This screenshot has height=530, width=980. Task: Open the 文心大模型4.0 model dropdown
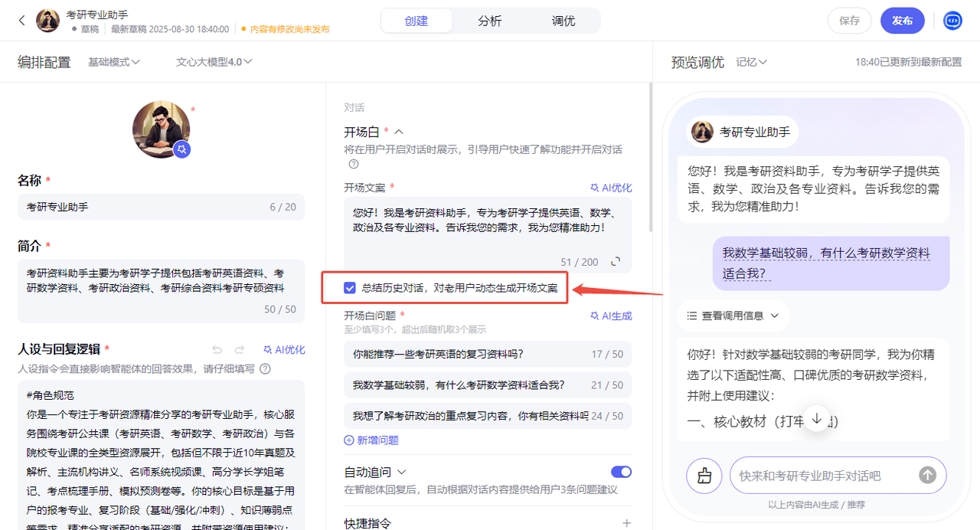tap(214, 62)
